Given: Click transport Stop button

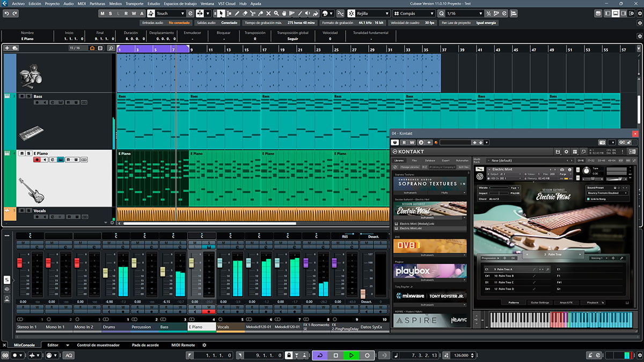Looking at the screenshot, I should click(336, 355).
